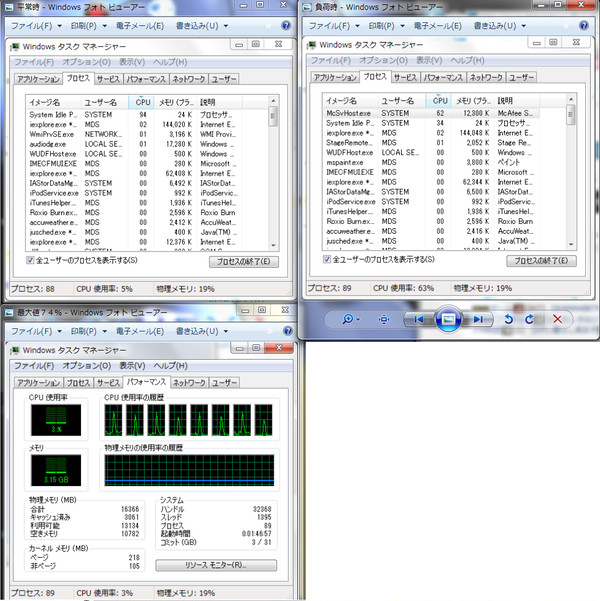Go to next photo in 負荷時 viewer
Screen dimensions: 600x601
coord(478,319)
